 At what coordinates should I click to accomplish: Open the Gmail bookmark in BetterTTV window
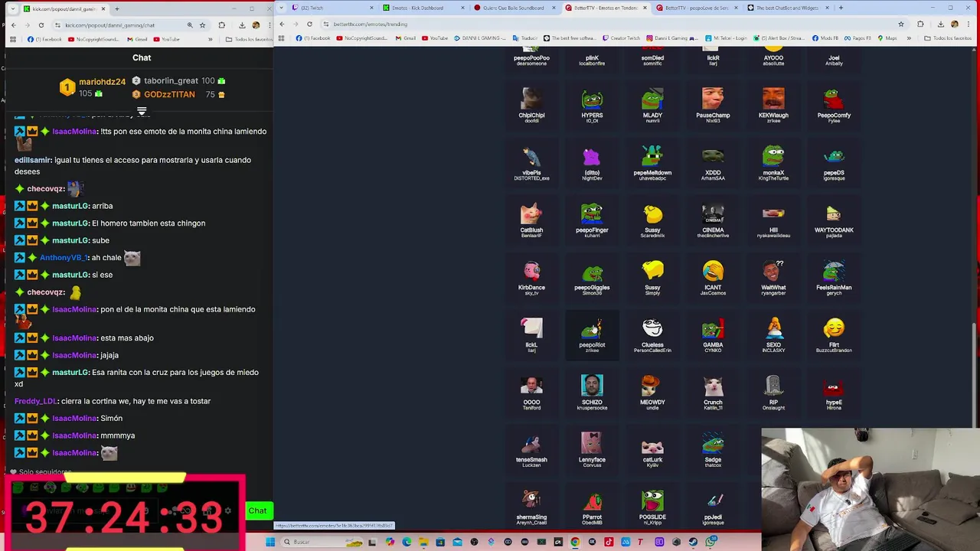point(406,38)
